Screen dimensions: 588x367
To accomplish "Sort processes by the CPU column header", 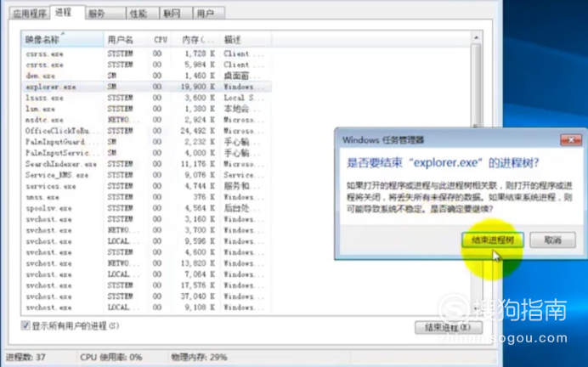I will pyautogui.click(x=160, y=39).
